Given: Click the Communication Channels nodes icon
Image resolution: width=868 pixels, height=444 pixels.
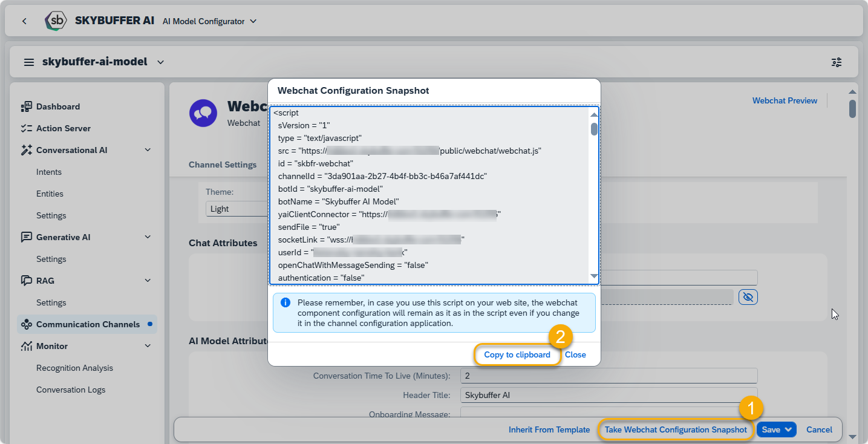Looking at the screenshot, I should point(27,324).
